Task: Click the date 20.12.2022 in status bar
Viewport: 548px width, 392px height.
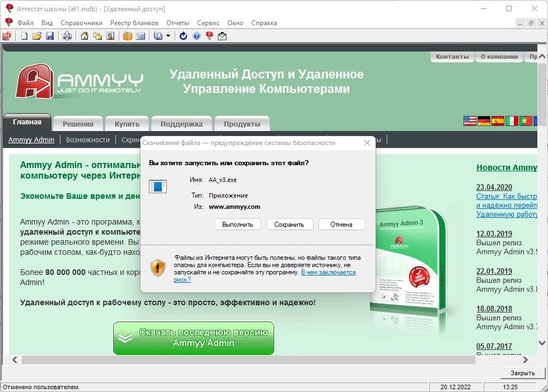Action: (456, 387)
